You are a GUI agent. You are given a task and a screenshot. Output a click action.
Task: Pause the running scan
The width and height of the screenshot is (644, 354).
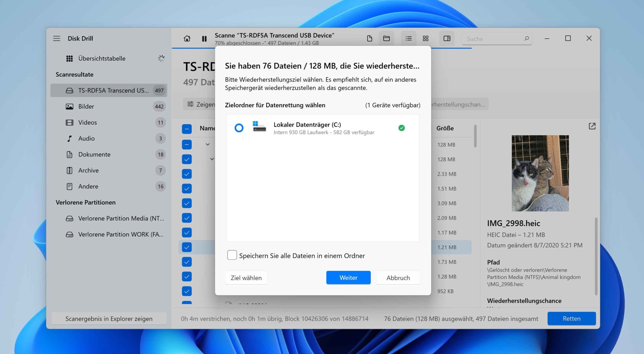pos(204,38)
